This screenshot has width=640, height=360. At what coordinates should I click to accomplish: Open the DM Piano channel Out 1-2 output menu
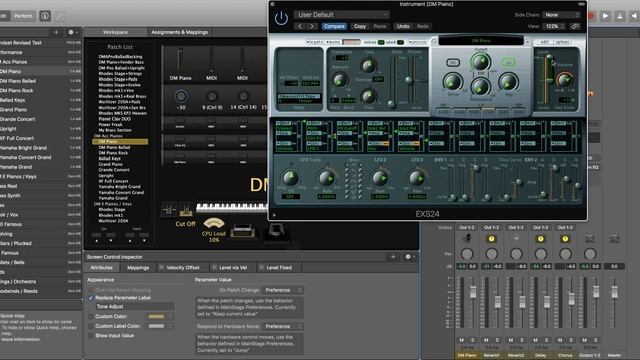pyautogui.click(x=467, y=227)
